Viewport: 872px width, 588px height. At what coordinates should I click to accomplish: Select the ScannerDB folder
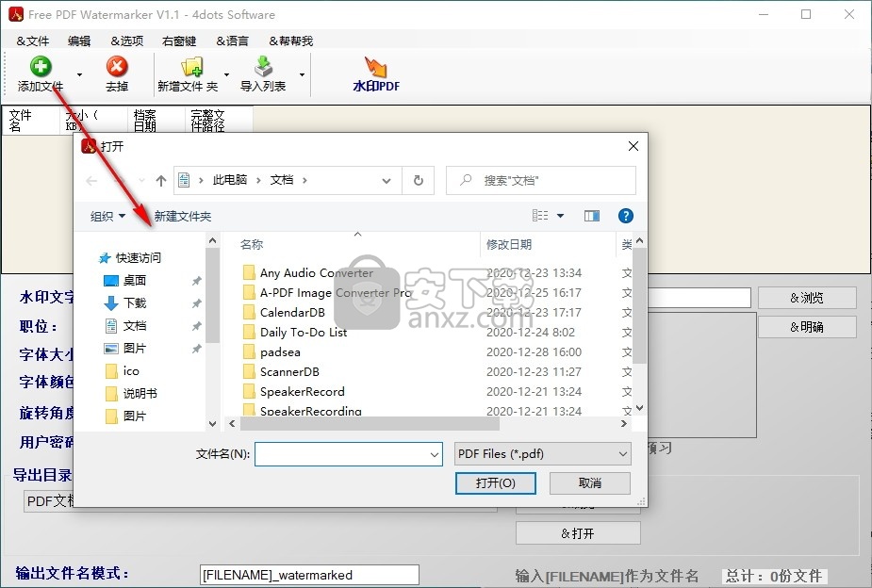pyautogui.click(x=282, y=372)
